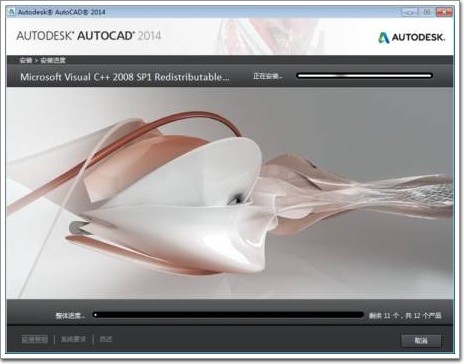Click the AutoCAD icon in the title bar
Image resolution: width=464 pixels, height=364 pixels.
pos(11,12)
